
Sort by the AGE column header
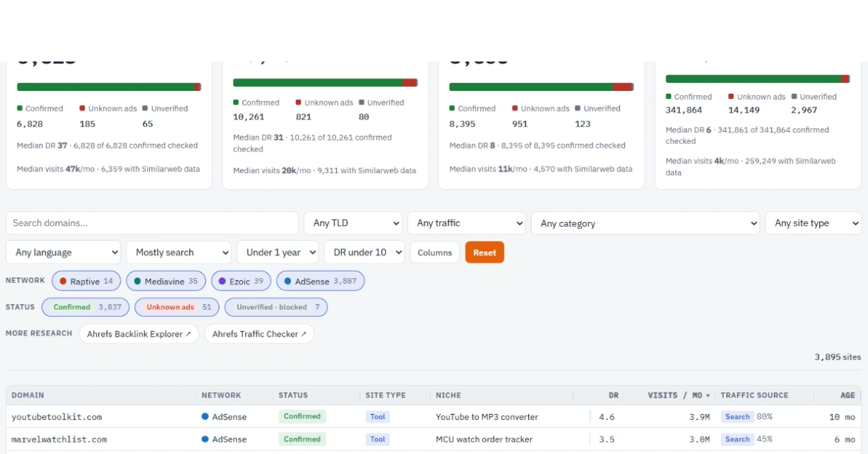click(x=847, y=395)
